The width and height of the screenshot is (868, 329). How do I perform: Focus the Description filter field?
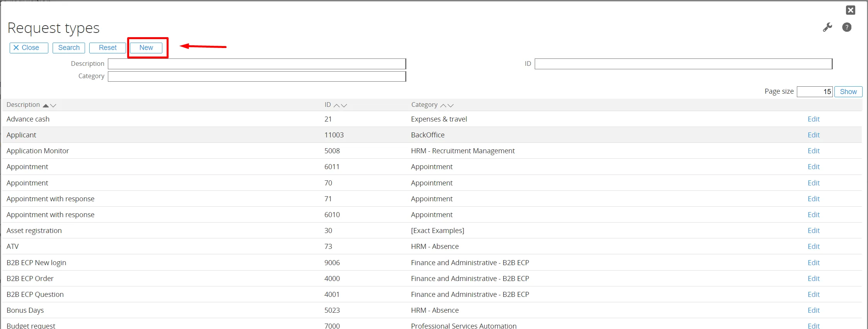pyautogui.click(x=257, y=64)
